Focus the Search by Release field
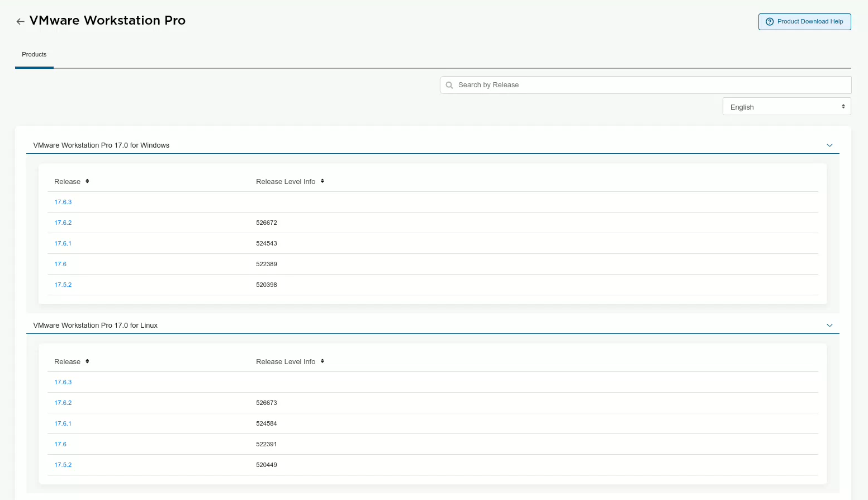Viewport: 868px width, 500px height. pos(646,85)
